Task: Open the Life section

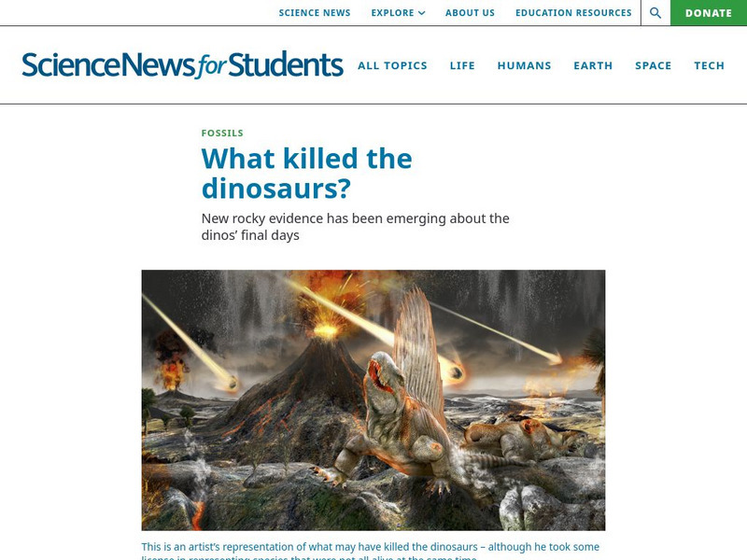Action: [x=462, y=65]
